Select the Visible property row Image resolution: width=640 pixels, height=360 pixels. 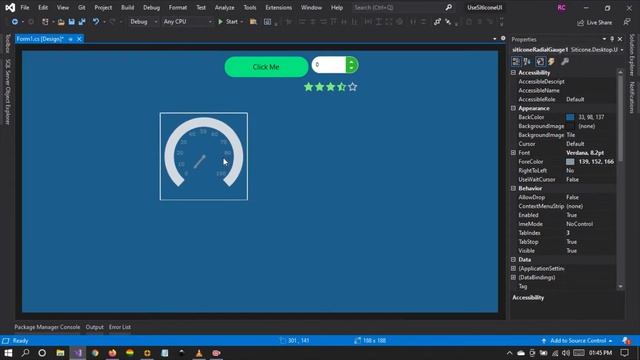(x=564, y=251)
